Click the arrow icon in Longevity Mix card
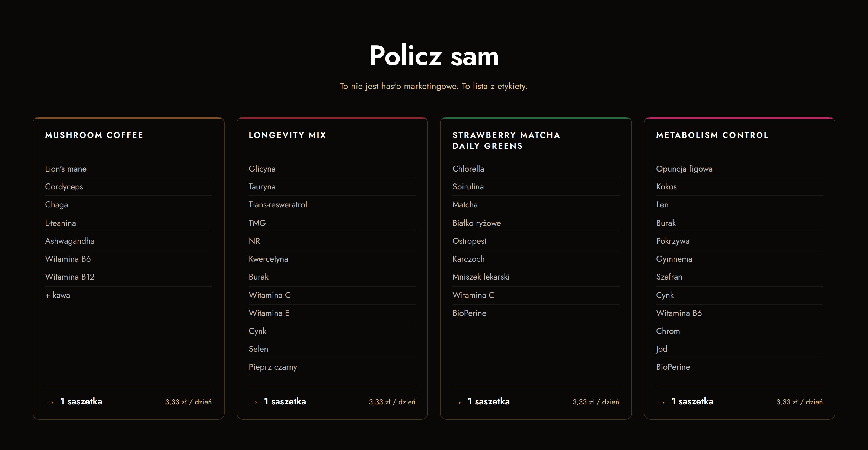Viewport: 868px width, 450px height. point(254,402)
